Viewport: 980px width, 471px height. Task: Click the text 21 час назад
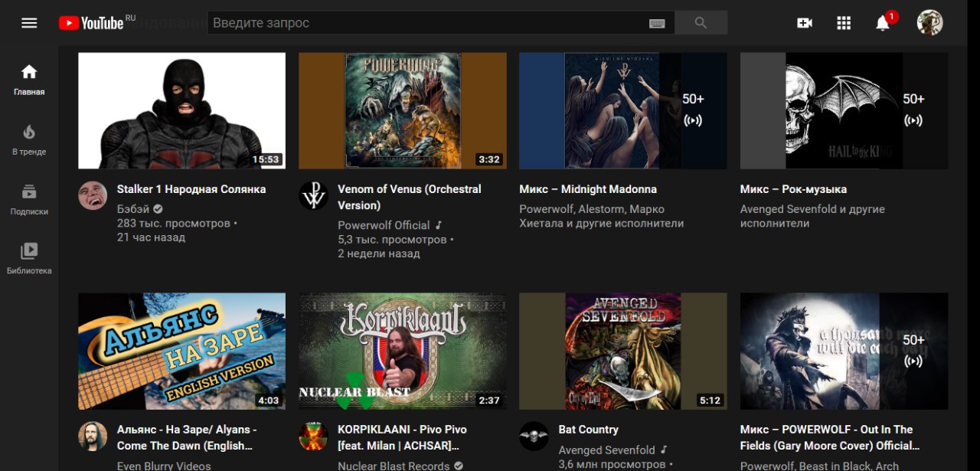pyautogui.click(x=151, y=237)
